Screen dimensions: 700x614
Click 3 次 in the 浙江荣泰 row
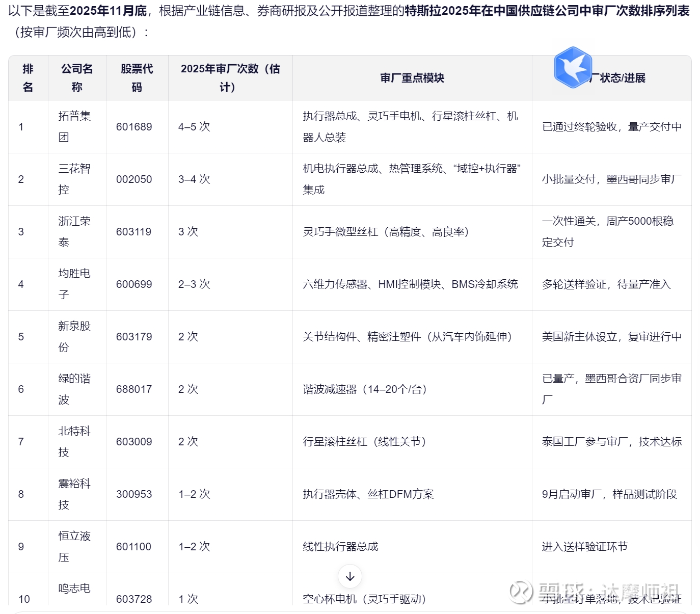[188, 232]
